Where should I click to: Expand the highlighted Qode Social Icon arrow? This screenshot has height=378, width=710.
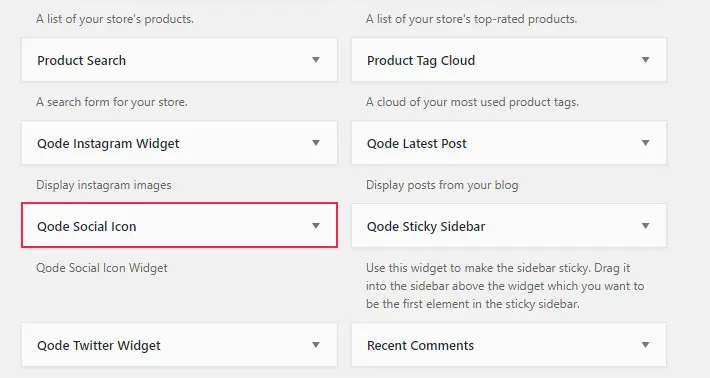coord(316,226)
